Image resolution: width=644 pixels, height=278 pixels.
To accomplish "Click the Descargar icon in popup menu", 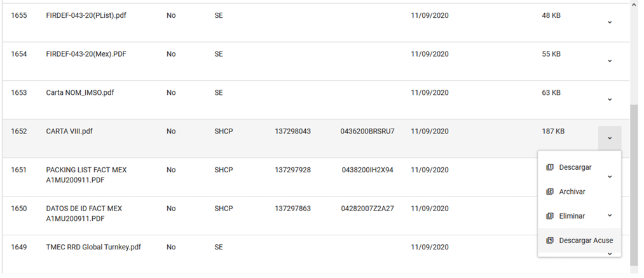I will tap(550, 167).
